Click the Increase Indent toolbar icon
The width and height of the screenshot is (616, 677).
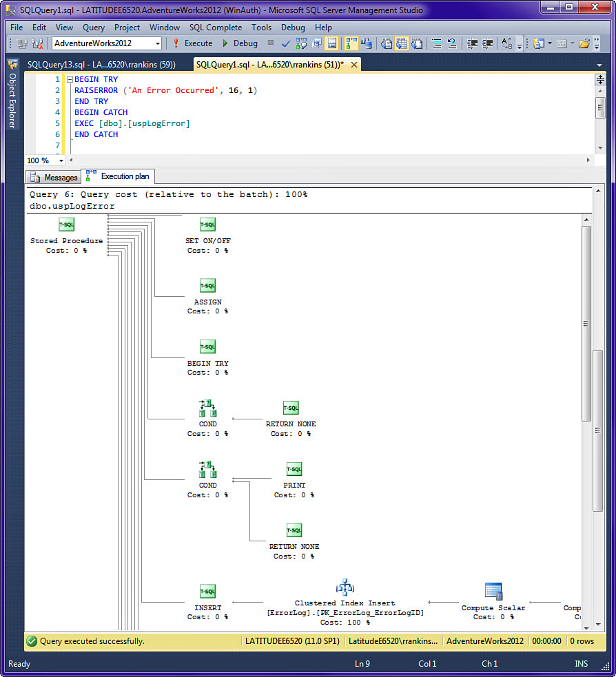tap(488, 43)
